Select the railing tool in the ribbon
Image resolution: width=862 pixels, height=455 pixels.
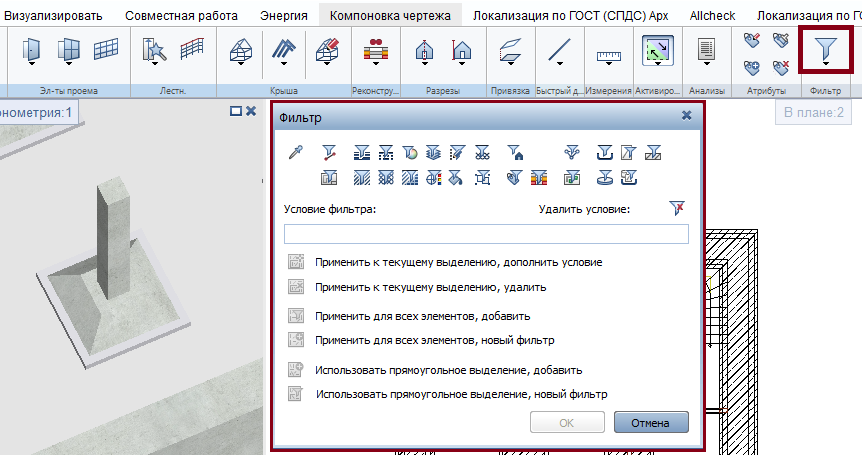(192, 48)
